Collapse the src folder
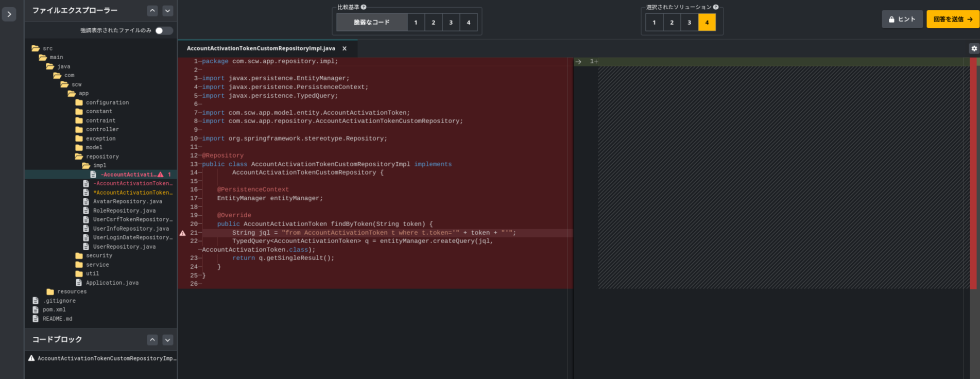Image resolution: width=980 pixels, height=379 pixels. point(42,48)
